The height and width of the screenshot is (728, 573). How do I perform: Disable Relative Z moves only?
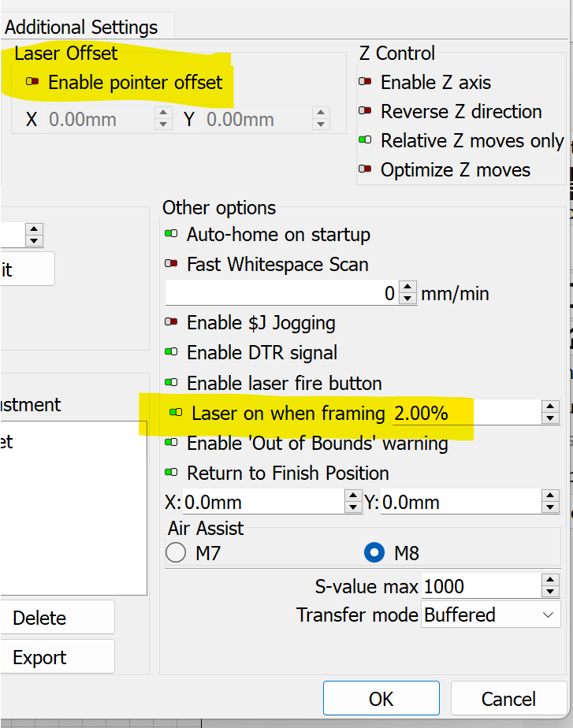[x=365, y=140]
